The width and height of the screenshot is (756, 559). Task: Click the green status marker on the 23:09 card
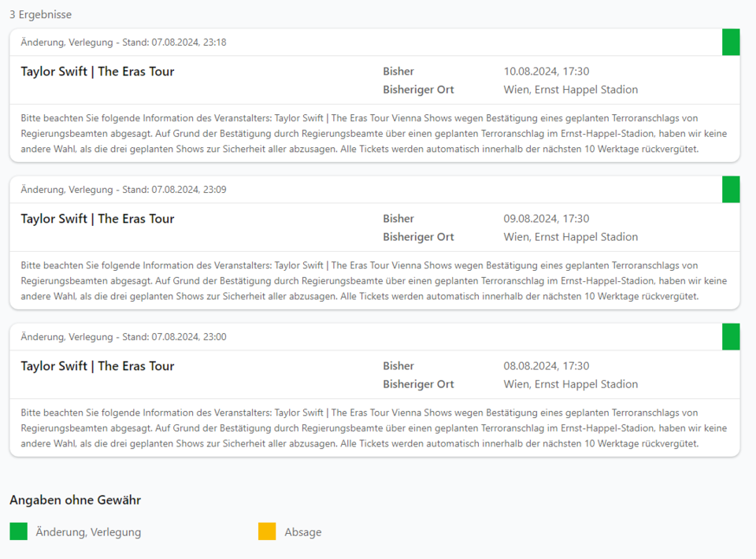pos(731,189)
